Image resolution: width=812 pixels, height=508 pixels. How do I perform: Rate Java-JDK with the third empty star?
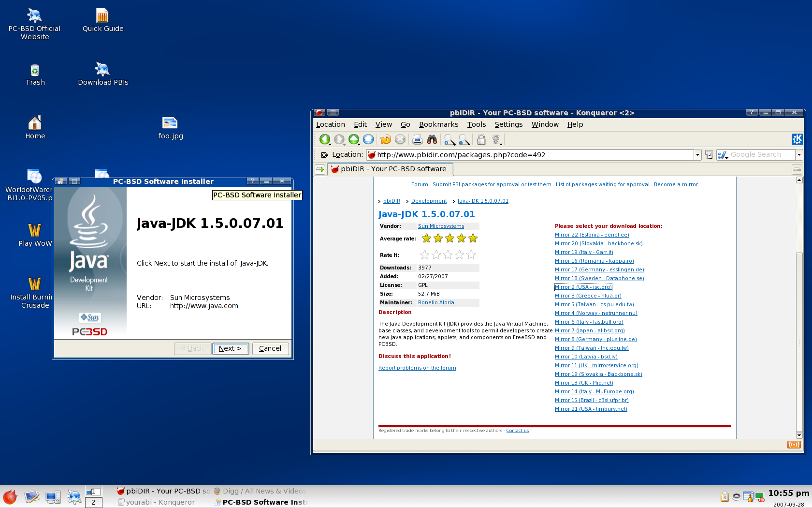click(x=448, y=254)
